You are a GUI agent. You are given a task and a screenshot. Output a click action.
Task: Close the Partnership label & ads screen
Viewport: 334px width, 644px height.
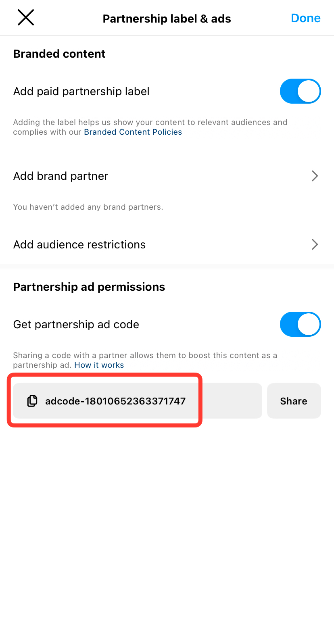[x=26, y=18]
